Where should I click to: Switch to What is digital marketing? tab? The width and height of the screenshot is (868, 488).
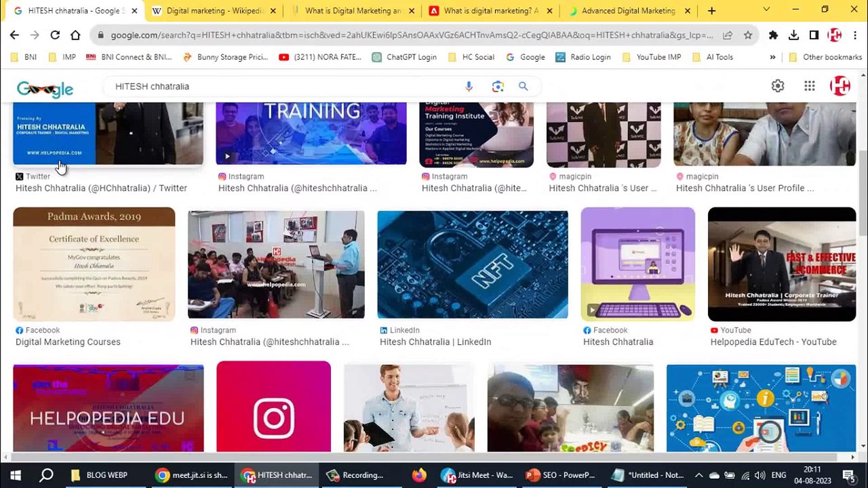(x=491, y=11)
